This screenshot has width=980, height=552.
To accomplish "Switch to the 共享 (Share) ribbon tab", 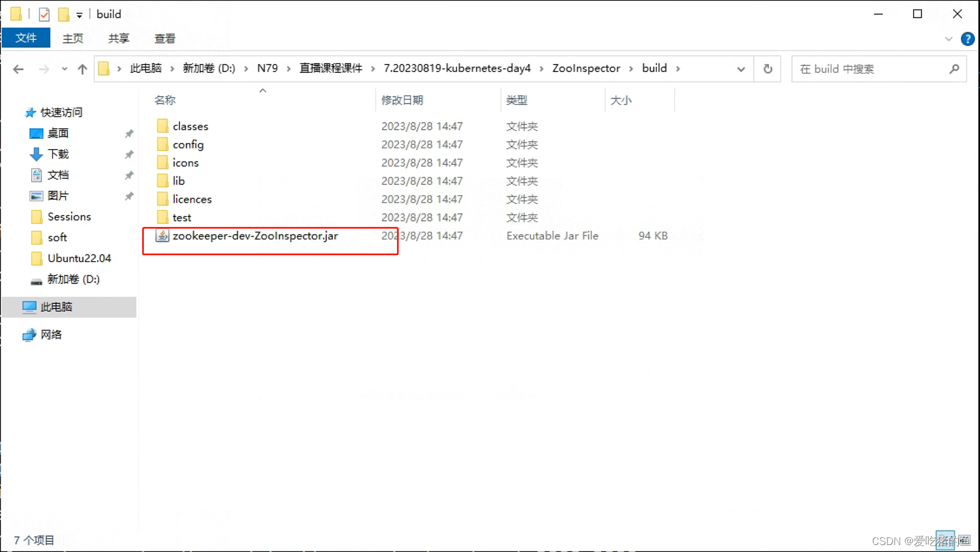I will (x=119, y=38).
